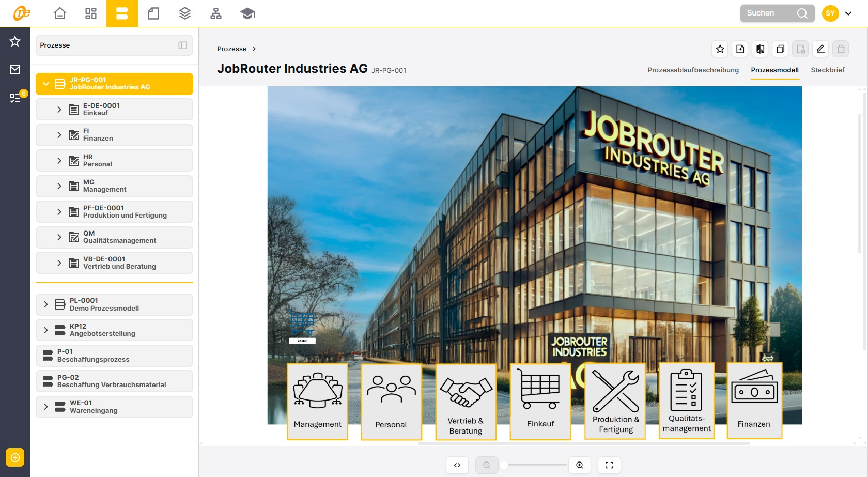This screenshot has height=477, width=868.
Task: Open the Einkauf tile in the model
Action: point(540,402)
